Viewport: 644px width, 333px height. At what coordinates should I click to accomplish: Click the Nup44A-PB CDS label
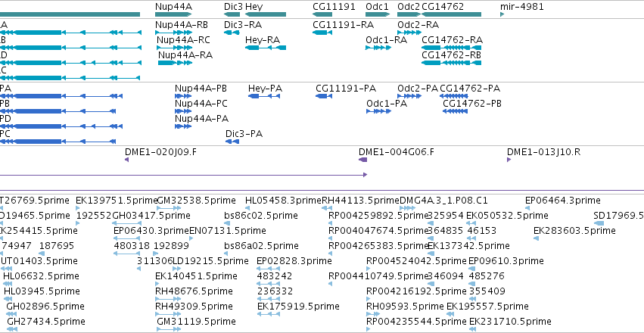click(201, 89)
